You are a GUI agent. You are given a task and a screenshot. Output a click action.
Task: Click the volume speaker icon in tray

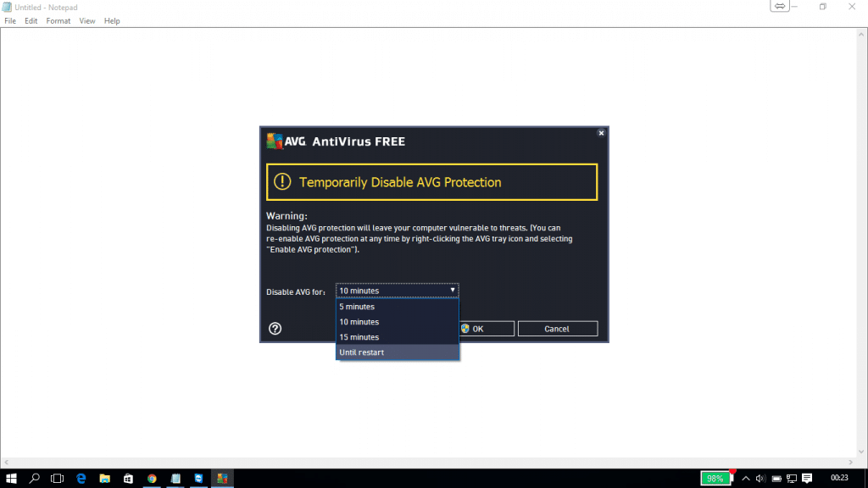(760, 478)
